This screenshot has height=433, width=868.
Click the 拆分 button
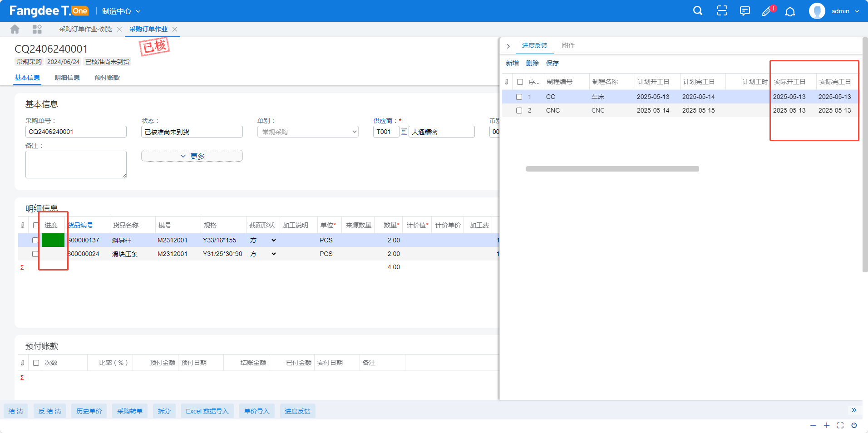tap(164, 411)
